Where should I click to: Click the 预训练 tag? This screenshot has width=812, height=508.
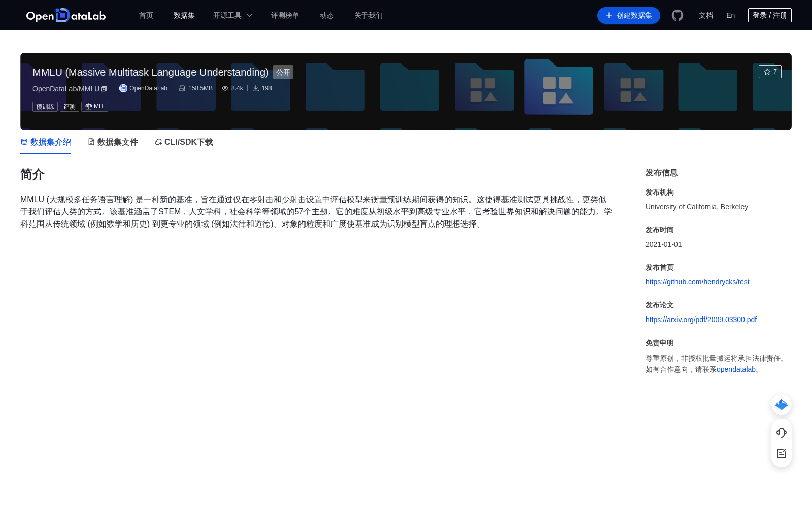pos(45,107)
